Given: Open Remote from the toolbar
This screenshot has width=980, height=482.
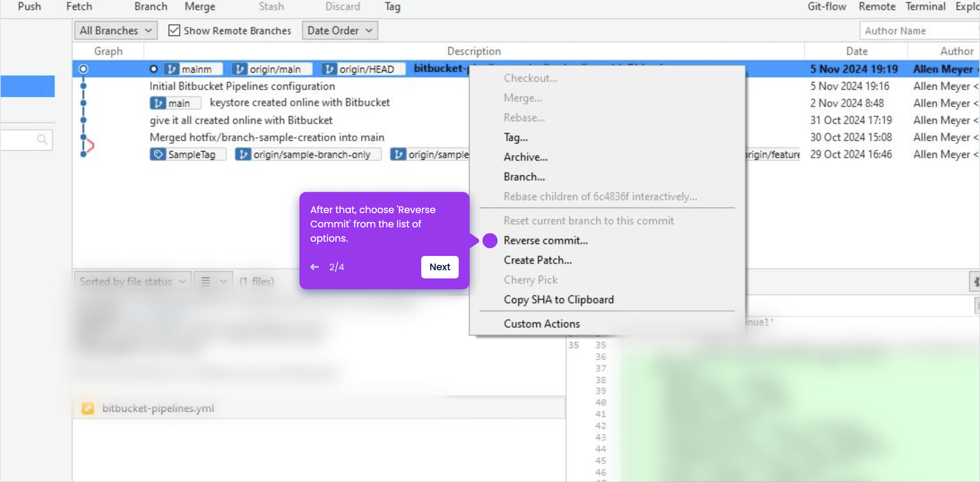Looking at the screenshot, I should (x=877, y=6).
